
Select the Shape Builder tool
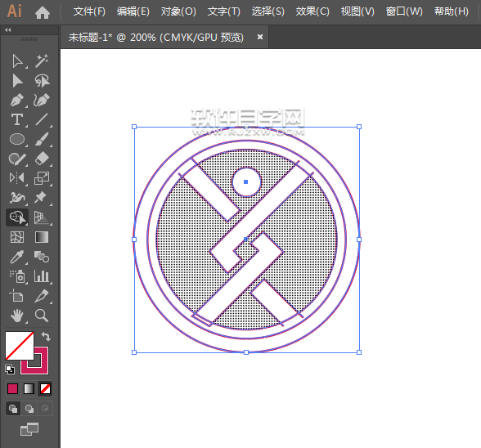17,217
